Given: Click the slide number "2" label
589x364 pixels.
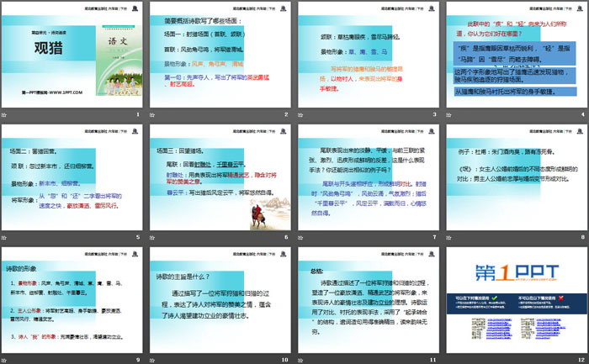Looking at the screenshot, I should click(286, 114).
